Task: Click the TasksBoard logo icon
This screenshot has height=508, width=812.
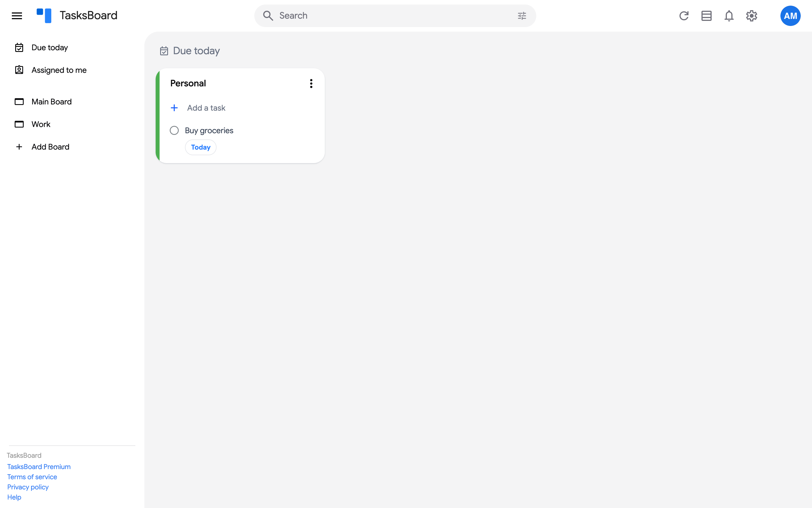Action: point(44,16)
